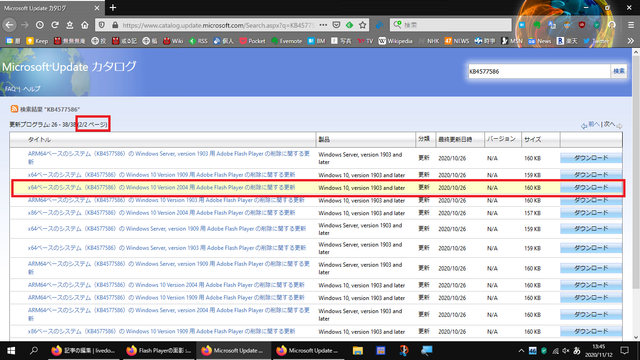Switch to the Flash Player Firefox taskbar window
The image size is (640, 360).
(x=158, y=351)
